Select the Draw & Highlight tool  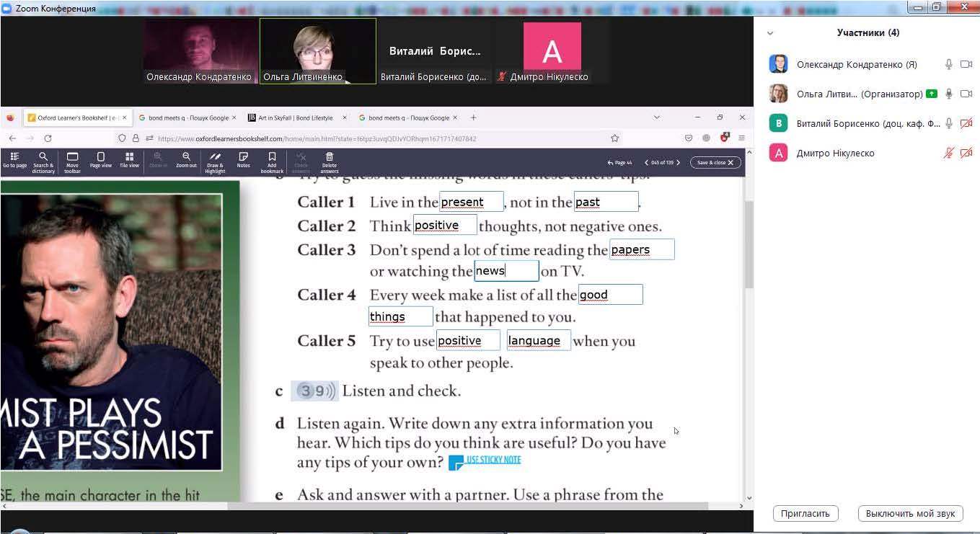pos(215,160)
